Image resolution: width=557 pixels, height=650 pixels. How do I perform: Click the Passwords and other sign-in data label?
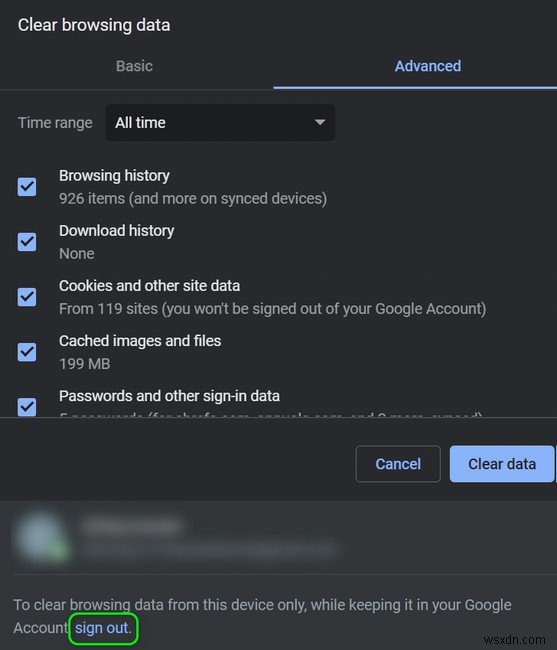coord(170,396)
